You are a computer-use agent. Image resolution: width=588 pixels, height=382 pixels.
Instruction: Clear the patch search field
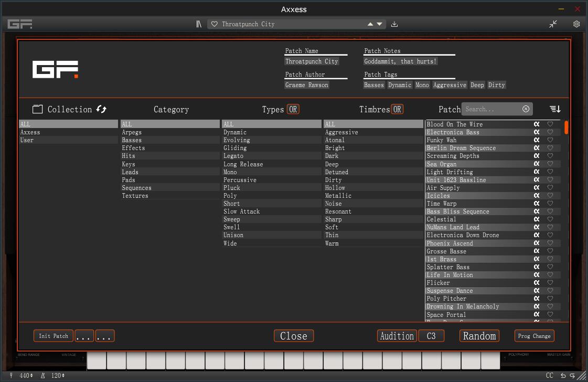tap(526, 109)
